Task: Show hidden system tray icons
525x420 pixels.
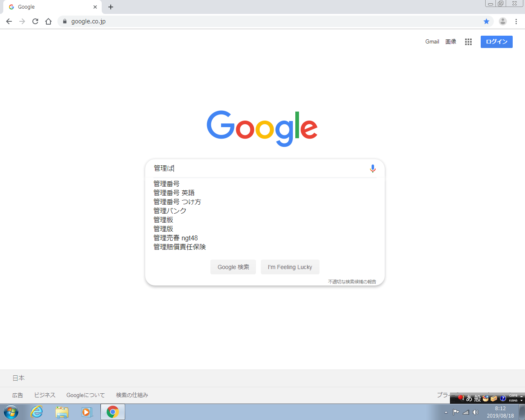Action: 446,412
